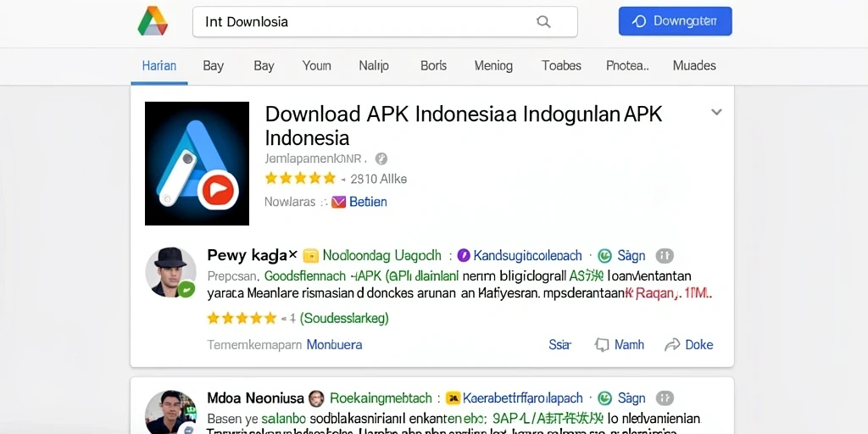Image resolution: width=868 pixels, height=434 pixels.
Task: Click the blue Downgaten button
Action: [675, 21]
